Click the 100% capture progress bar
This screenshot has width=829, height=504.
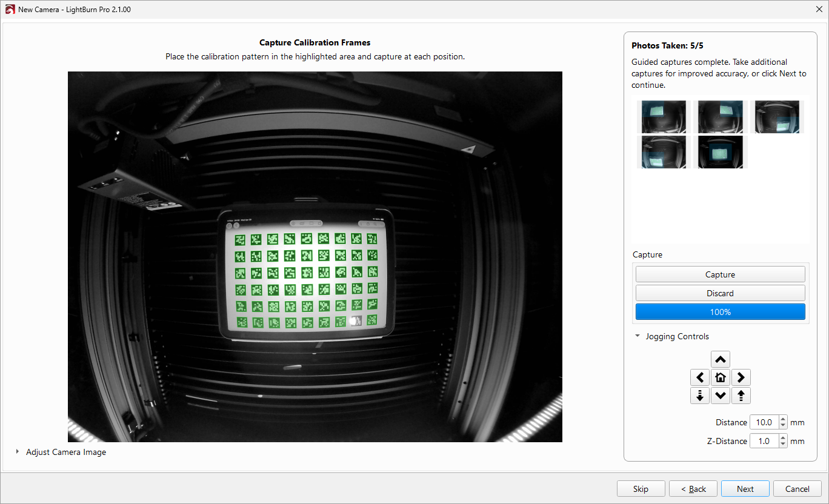[720, 312]
